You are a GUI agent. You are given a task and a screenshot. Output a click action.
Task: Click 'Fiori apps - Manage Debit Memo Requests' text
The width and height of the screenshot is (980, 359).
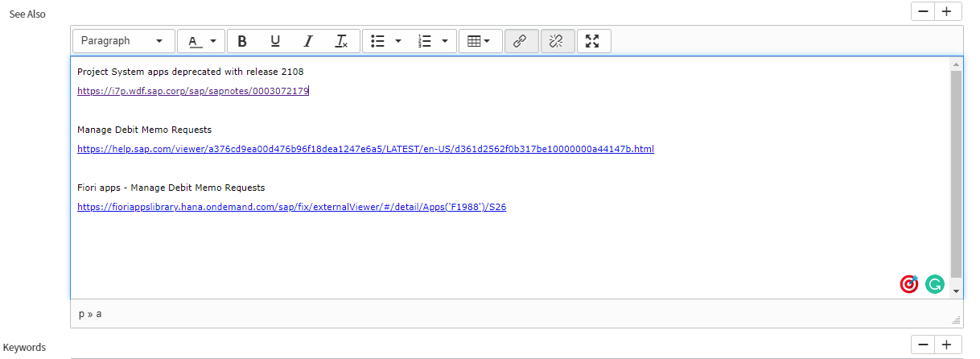[171, 188]
